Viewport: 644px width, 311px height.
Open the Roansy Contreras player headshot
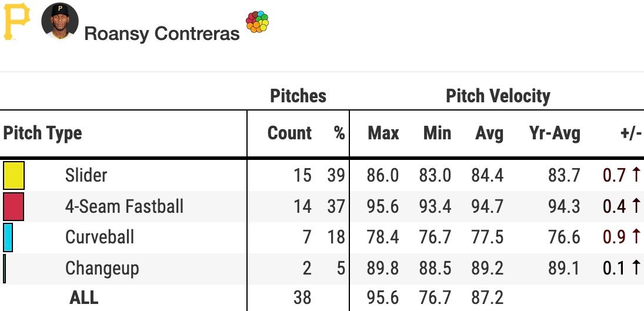click(60, 21)
